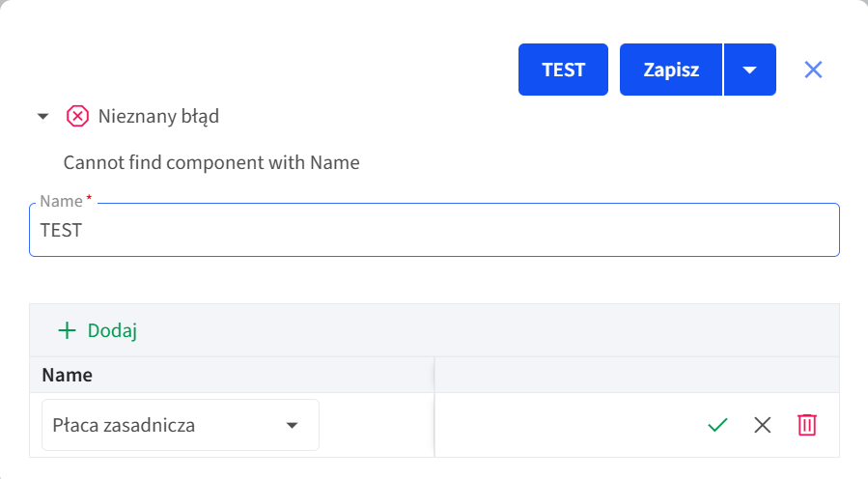
Task: Delete the row using red trash icon
Action: tap(807, 425)
